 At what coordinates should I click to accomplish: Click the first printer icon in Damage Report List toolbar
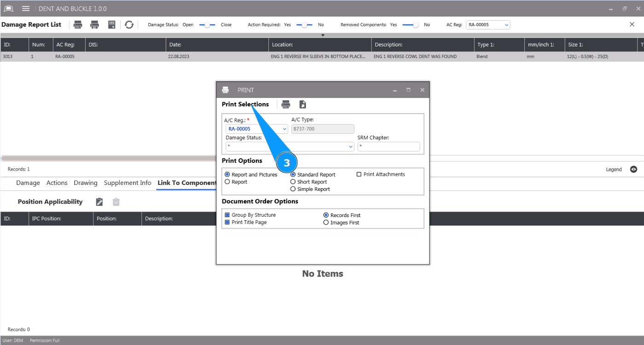pyautogui.click(x=78, y=25)
